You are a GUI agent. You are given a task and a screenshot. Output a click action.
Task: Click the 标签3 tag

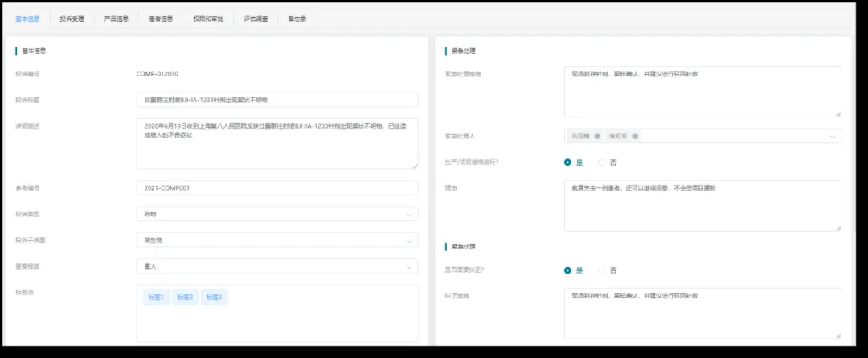click(x=215, y=297)
